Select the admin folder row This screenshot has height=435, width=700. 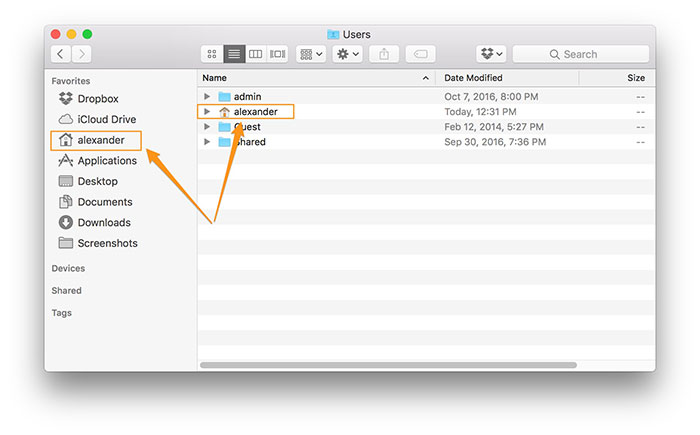pos(426,96)
